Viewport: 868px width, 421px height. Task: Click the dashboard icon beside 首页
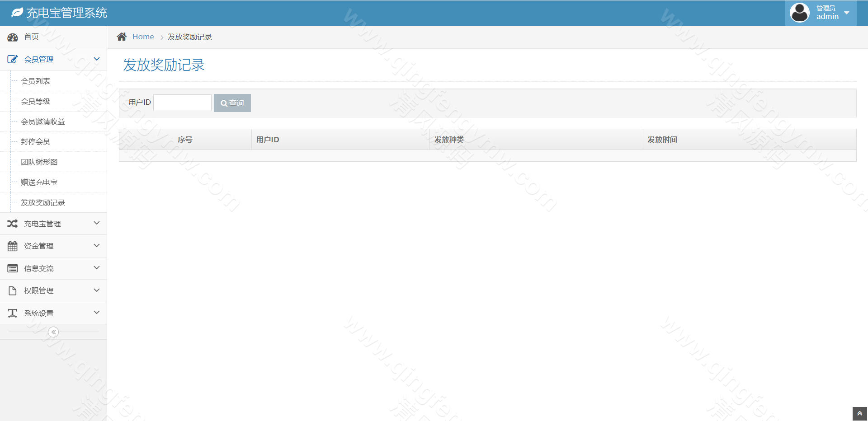13,37
